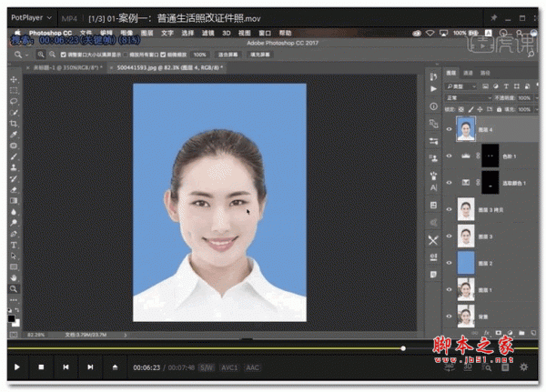Select the Hand tool
Screen dimensions: 546x392
(14, 277)
